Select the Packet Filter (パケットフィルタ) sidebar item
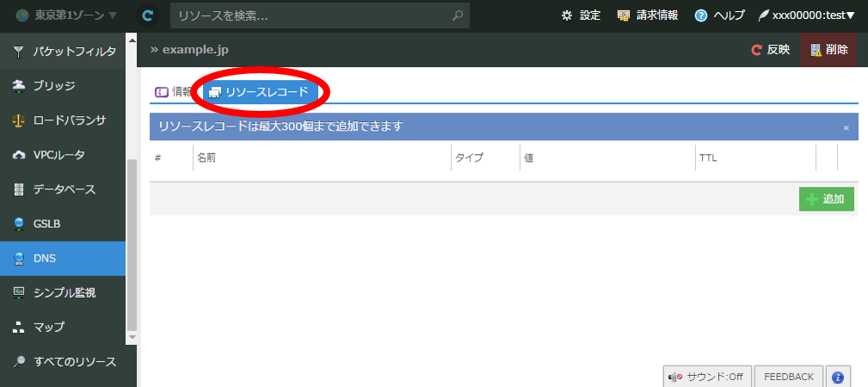This screenshot has width=868, height=387. click(x=63, y=52)
